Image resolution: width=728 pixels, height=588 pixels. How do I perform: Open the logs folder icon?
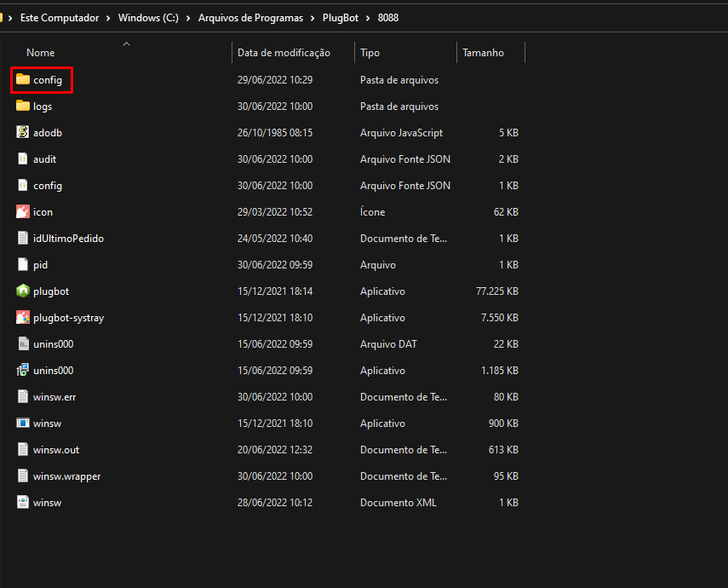23,106
